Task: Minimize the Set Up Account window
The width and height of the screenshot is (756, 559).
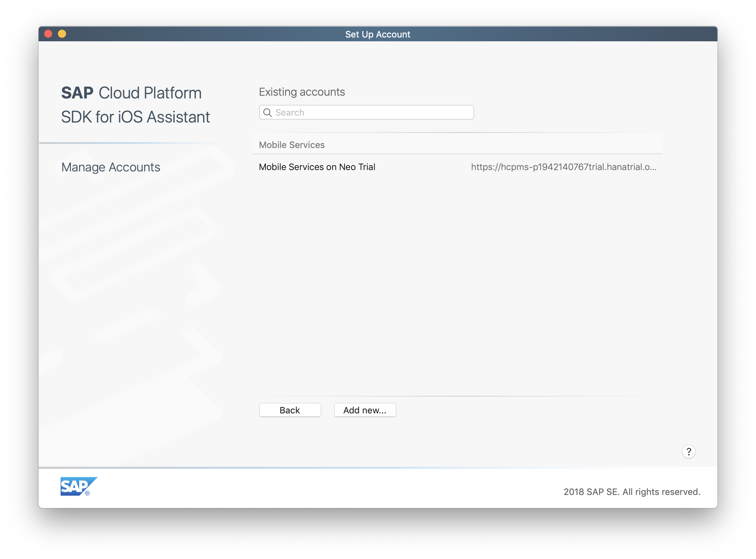Action: click(62, 34)
